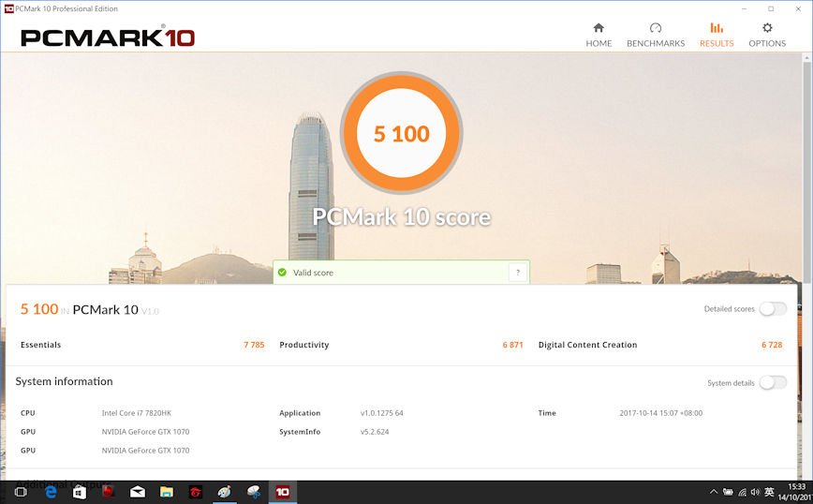The height and width of the screenshot is (504, 813).
Task: Switch to PCMark 10 taskbar icon
Action: pyautogui.click(x=283, y=492)
